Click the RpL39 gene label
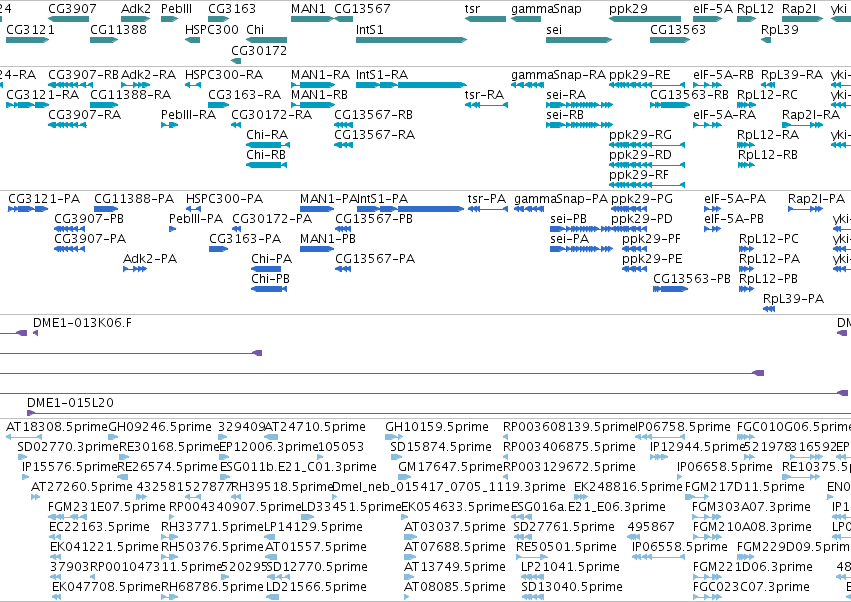 [x=779, y=29]
